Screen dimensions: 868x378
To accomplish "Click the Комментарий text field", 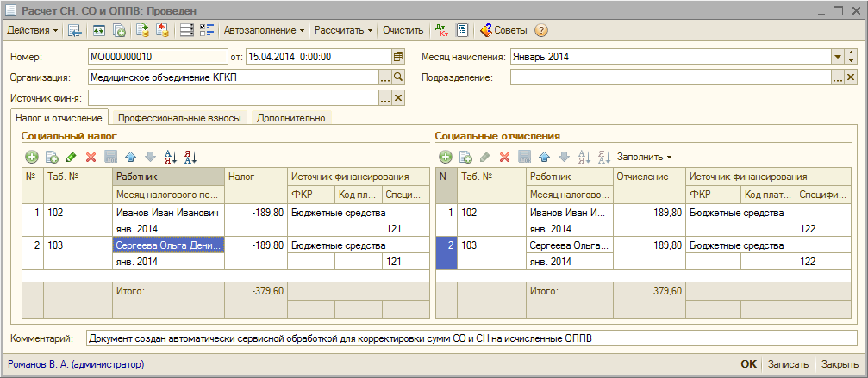I will point(471,338).
